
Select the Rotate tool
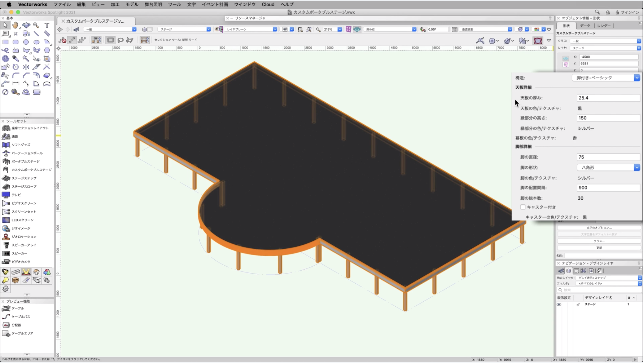tap(16, 67)
